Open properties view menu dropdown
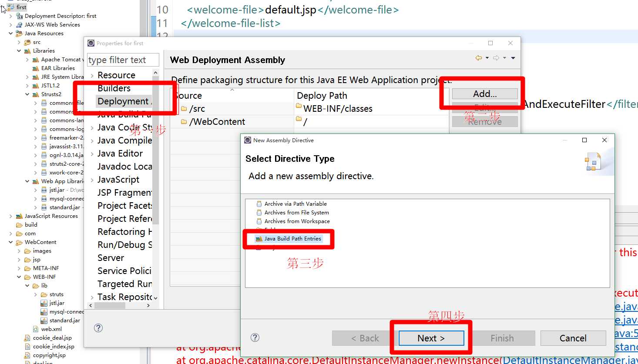Screen dimensions: 638x364 click(513, 58)
